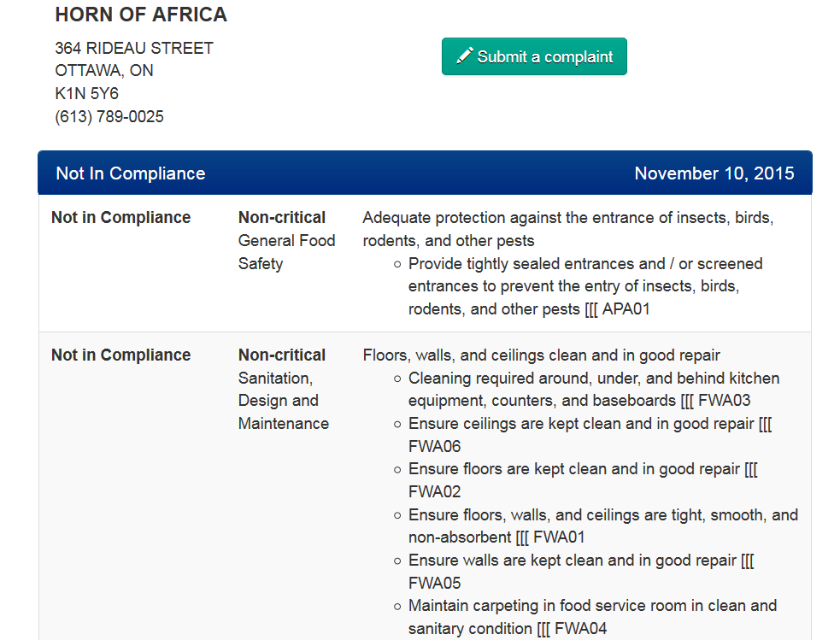This screenshot has height=640, width=840.
Task: Click the Sanitation, Design and Maintenance label
Action: tap(283, 400)
